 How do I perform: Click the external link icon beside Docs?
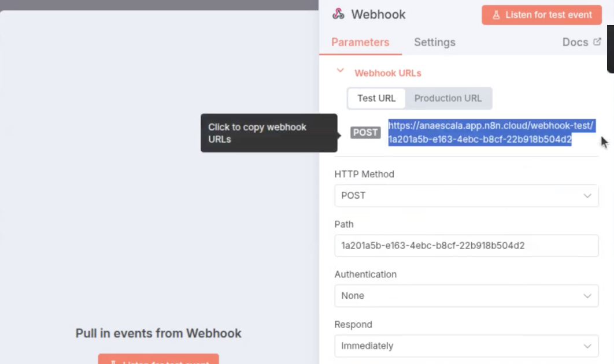pyautogui.click(x=597, y=42)
